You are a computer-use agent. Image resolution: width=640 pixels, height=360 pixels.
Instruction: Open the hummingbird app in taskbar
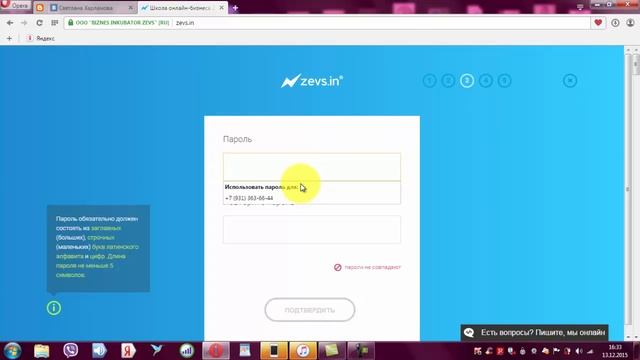157,351
